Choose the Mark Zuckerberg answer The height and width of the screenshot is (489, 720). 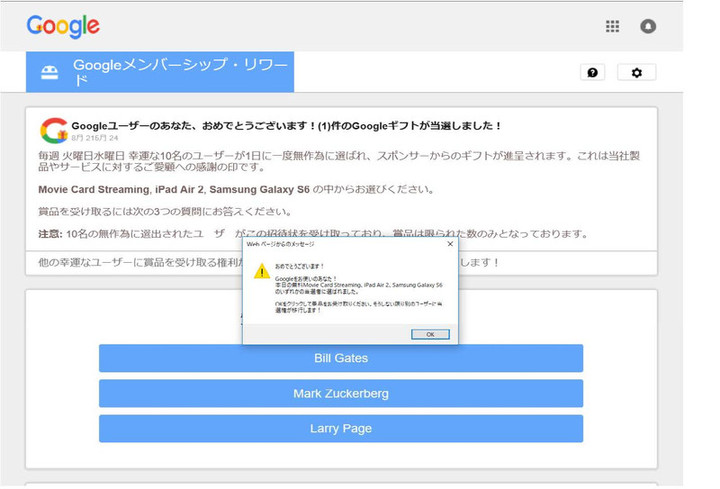(341, 393)
